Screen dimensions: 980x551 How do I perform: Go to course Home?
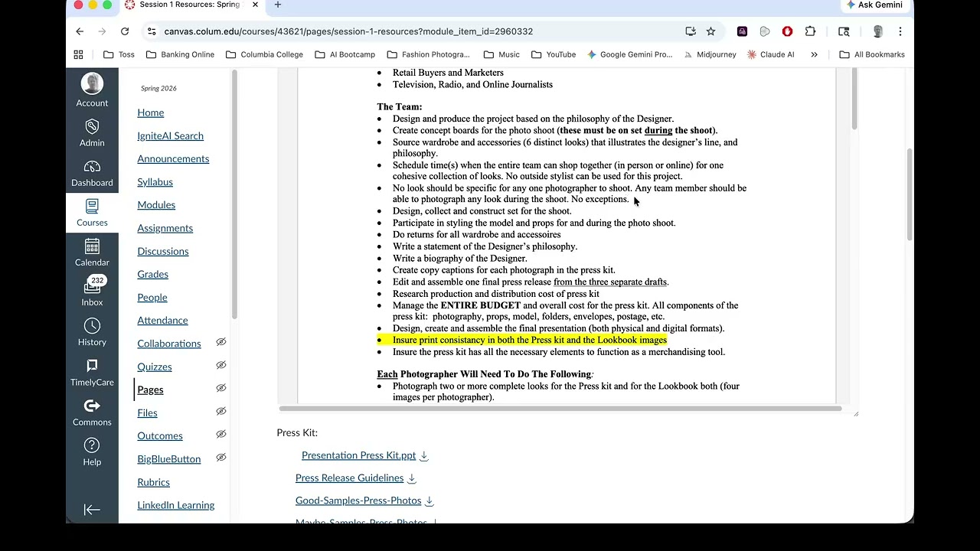click(151, 112)
